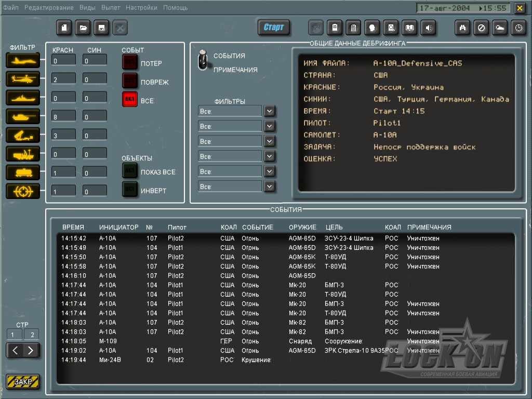Click the fuel tanker railcar filter icon
Image resolution: width=532 pixels, height=399 pixels.
point(23,172)
